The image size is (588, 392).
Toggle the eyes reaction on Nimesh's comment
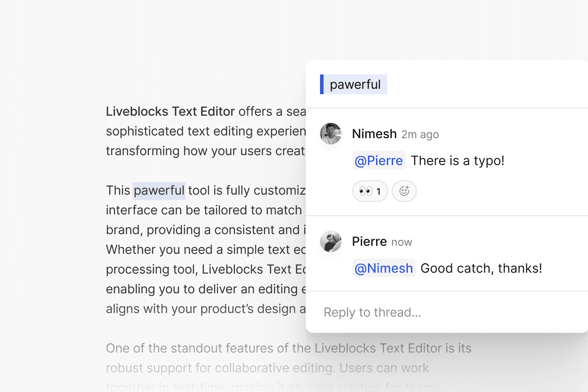click(370, 191)
